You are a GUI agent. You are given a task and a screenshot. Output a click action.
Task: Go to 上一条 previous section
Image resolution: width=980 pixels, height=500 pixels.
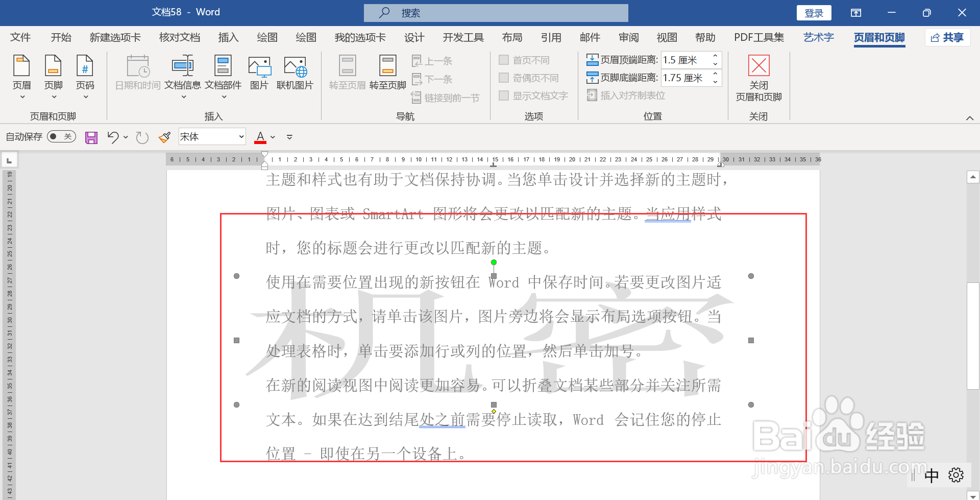(432, 61)
